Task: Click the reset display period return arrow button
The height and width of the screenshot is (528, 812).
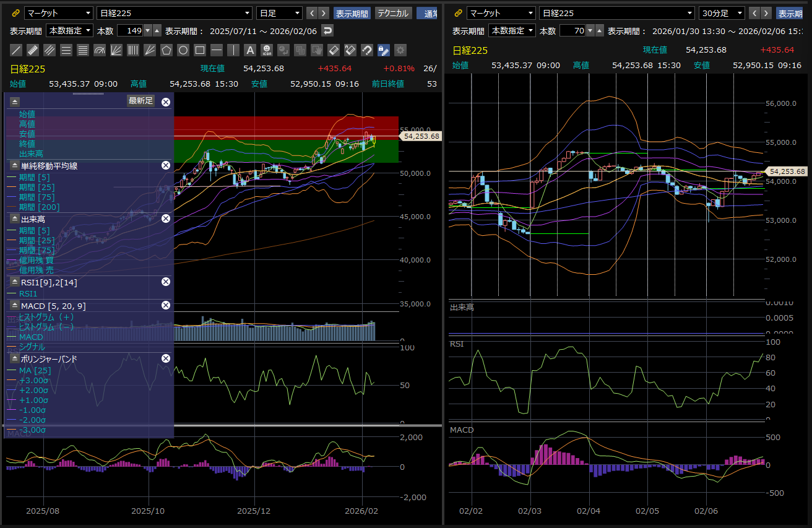Action: (x=327, y=30)
